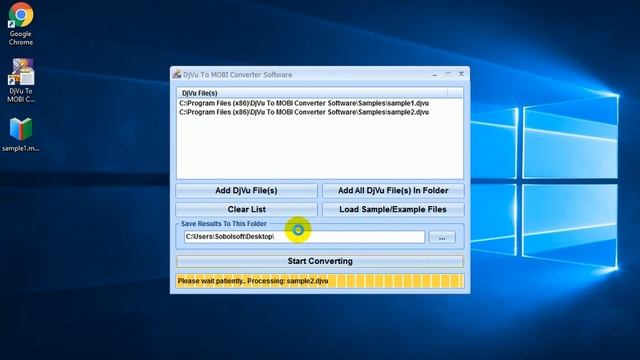Open Google Chrome desktop shortcut
The image size is (640, 360).
[x=21, y=24]
